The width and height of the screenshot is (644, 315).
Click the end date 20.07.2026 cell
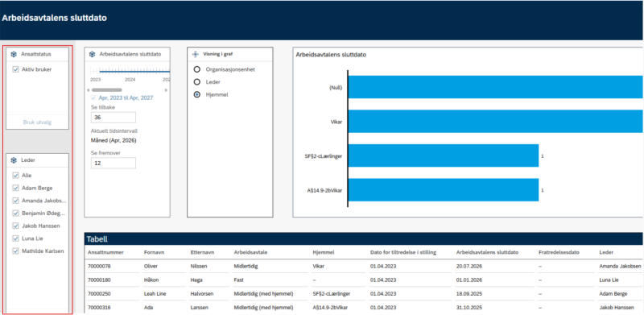coord(469,266)
